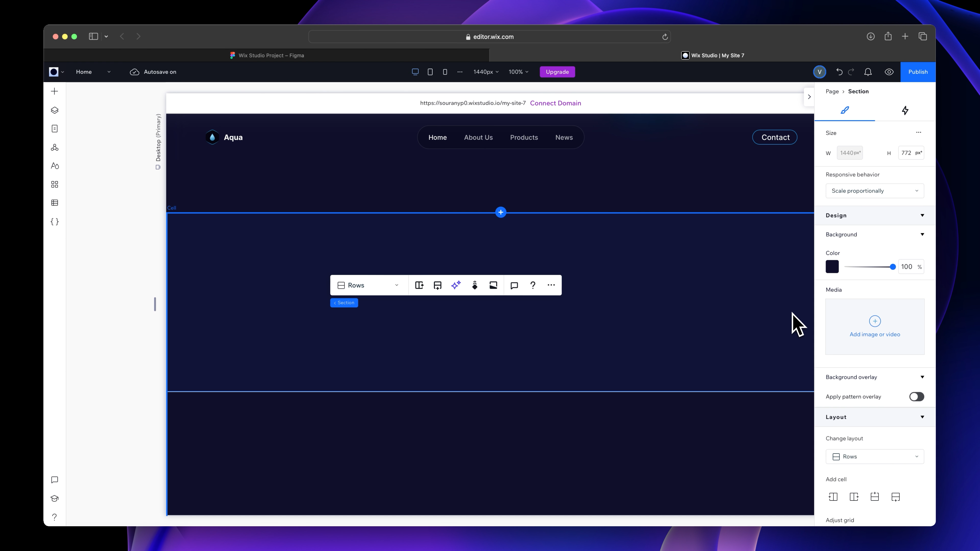Open the Layers panel icon in left sidebar
This screenshot has width=980, height=551.
[x=54, y=110]
